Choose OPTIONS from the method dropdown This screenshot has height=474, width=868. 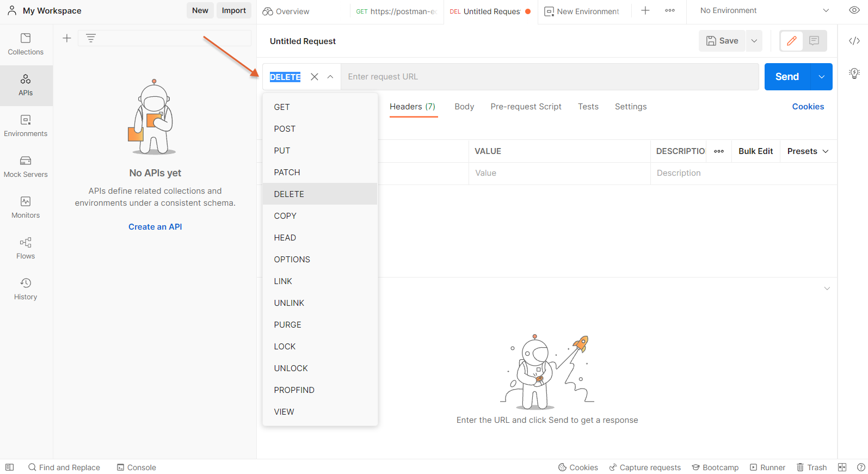click(x=292, y=260)
